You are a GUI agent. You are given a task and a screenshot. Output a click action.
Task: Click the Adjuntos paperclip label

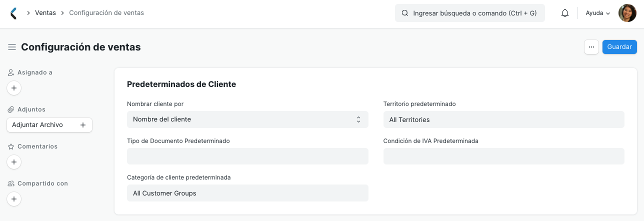point(26,109)
